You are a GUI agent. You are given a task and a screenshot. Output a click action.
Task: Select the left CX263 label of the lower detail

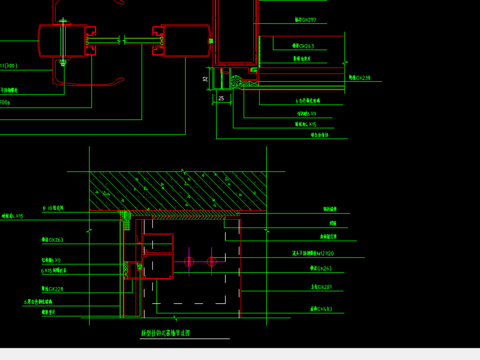[52, 239]
